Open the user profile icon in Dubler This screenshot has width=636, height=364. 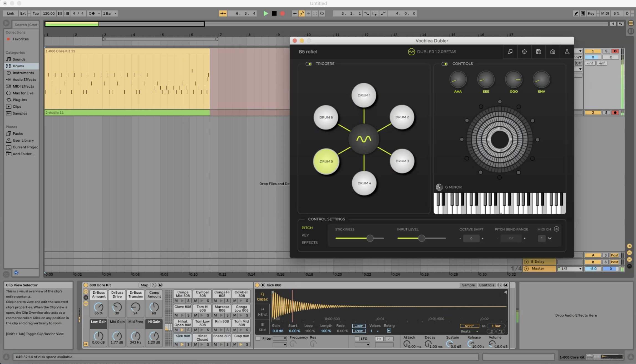[x=567, y=52]
